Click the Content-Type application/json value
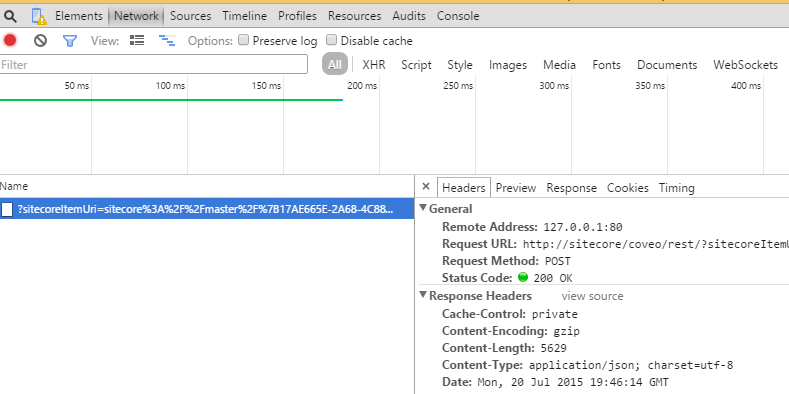 point(631,365)
